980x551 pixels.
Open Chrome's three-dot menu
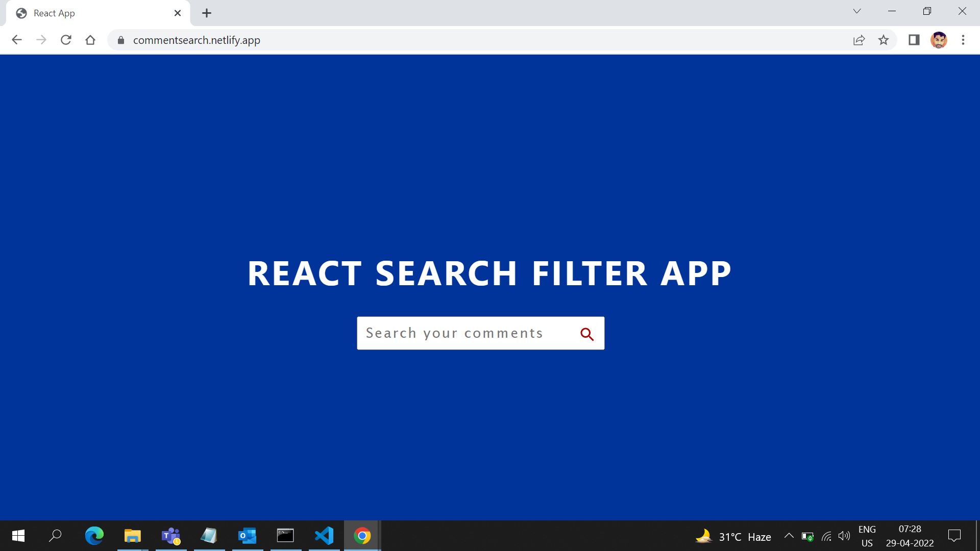[964, 40]
